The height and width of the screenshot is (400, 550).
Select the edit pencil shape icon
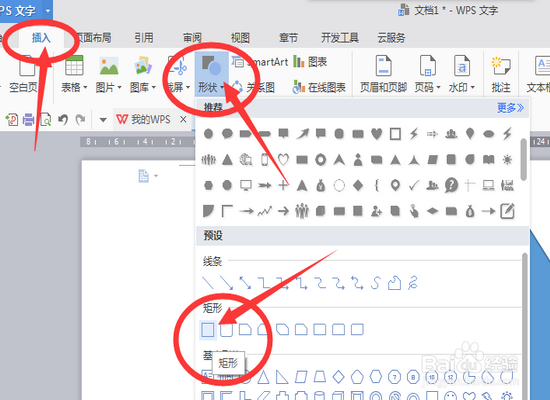click(x=507, y=211)
